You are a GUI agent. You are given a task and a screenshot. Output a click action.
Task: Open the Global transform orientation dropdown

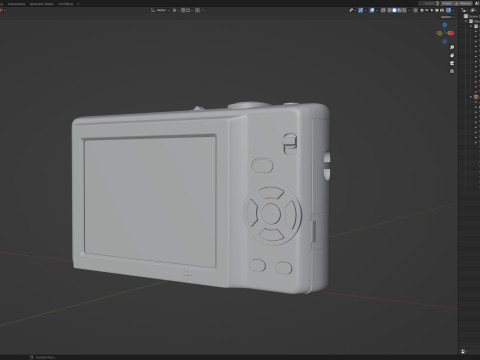(160, 10)
